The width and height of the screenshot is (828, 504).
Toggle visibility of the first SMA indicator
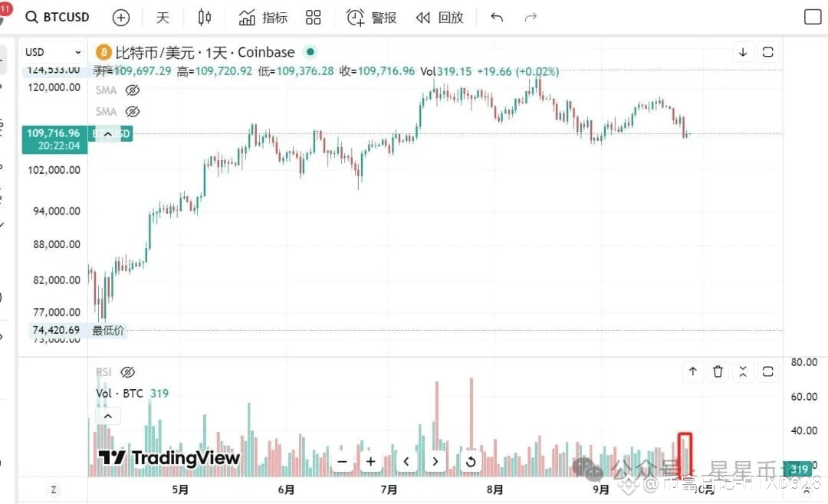click(133, 90)
